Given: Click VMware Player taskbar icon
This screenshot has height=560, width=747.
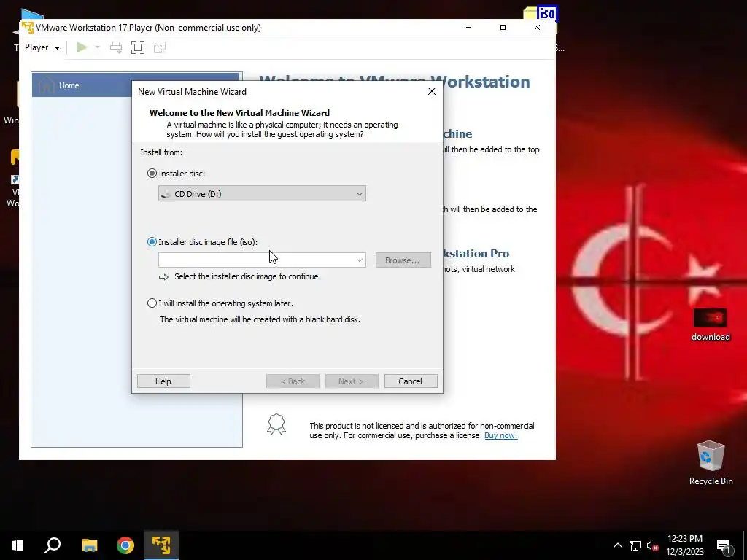Looking at the screenshot, I should click(161, 545).
